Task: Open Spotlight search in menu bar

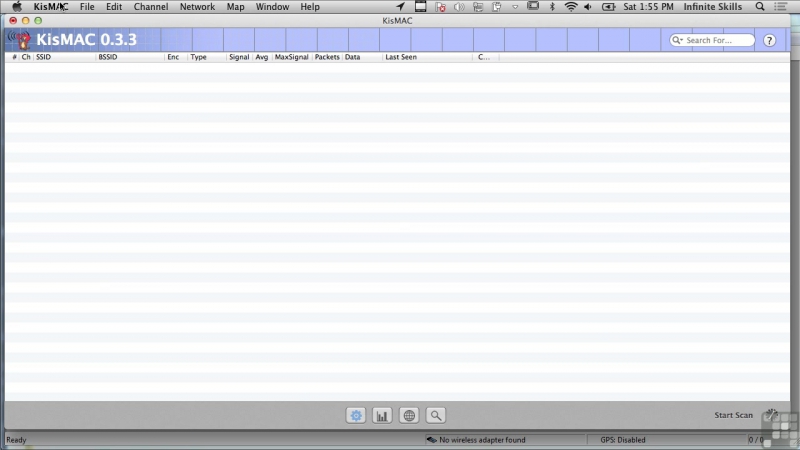Action: (760, 7)
